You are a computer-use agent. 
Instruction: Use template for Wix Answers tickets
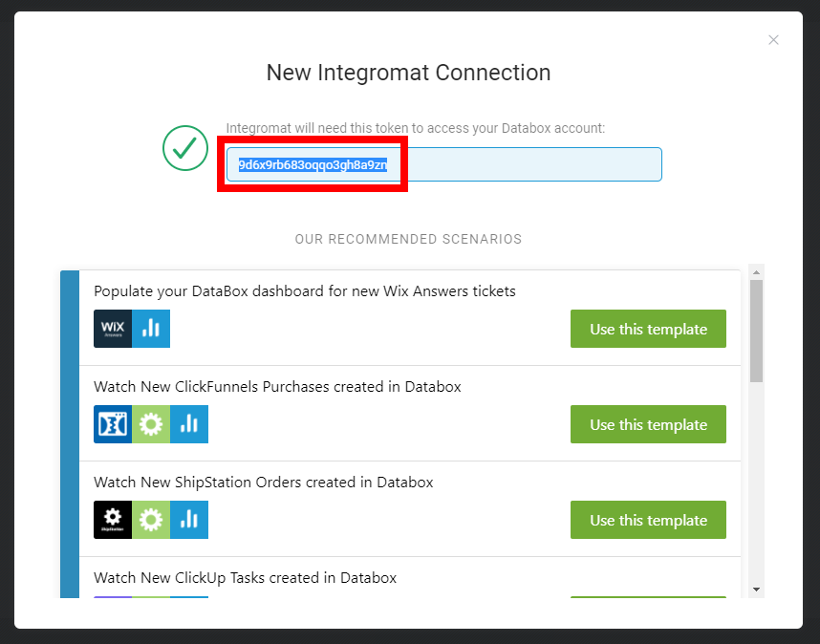coord(648,329)
